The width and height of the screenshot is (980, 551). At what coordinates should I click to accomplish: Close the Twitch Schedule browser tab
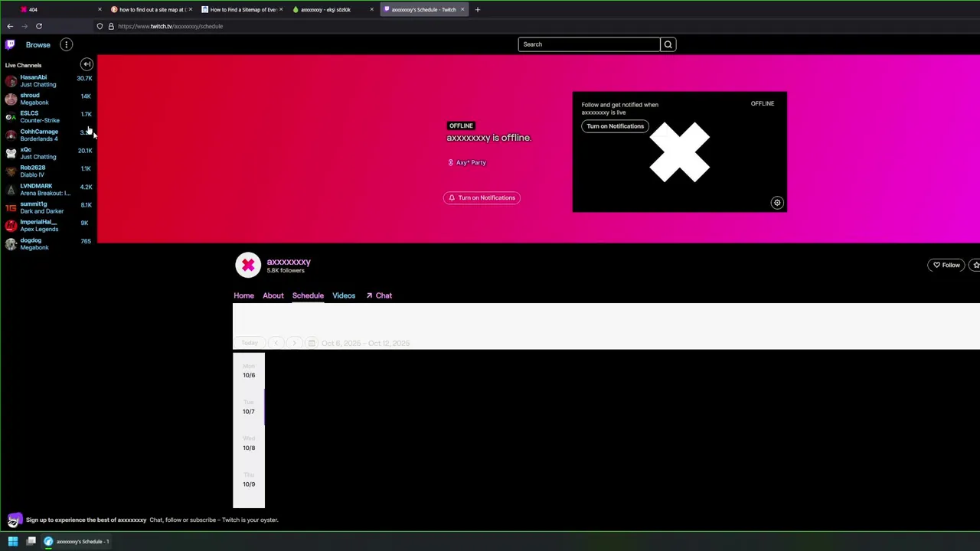pos(462,9)
